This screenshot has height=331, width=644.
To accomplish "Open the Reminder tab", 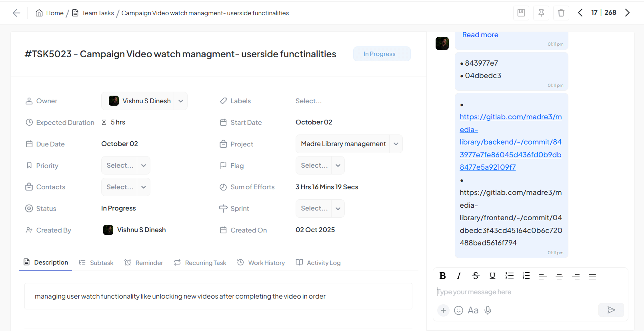I will coord(144,263).
